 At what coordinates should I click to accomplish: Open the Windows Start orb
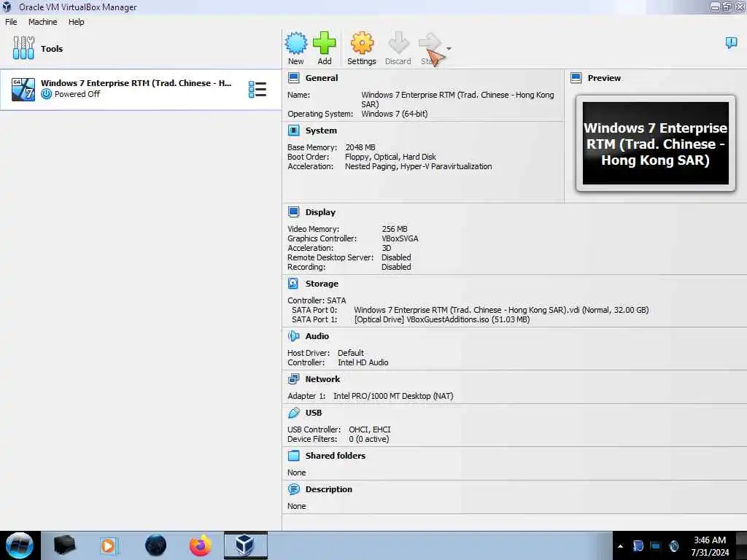pos(20,545)
